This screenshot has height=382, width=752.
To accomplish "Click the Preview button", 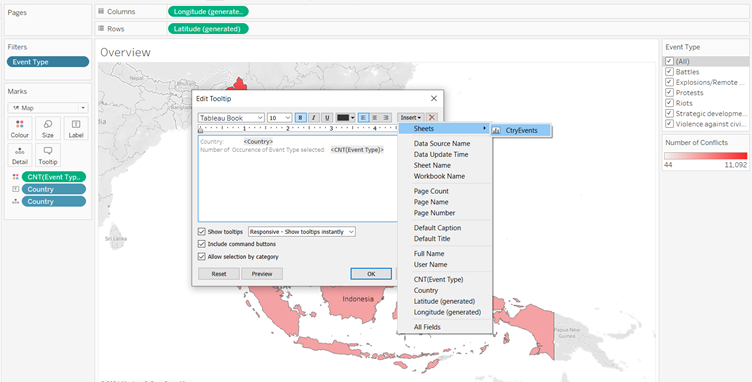I will tap(262, 274).
